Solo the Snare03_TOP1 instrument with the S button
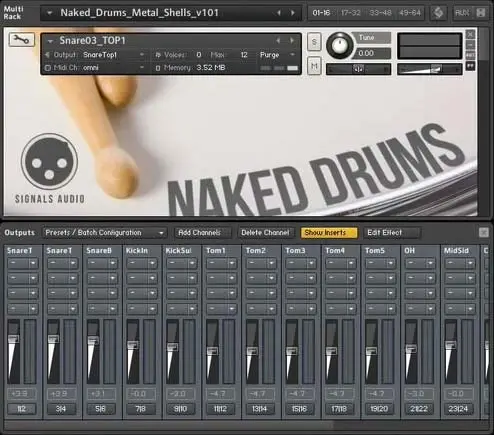494x435 pixels. coord(314,42)
